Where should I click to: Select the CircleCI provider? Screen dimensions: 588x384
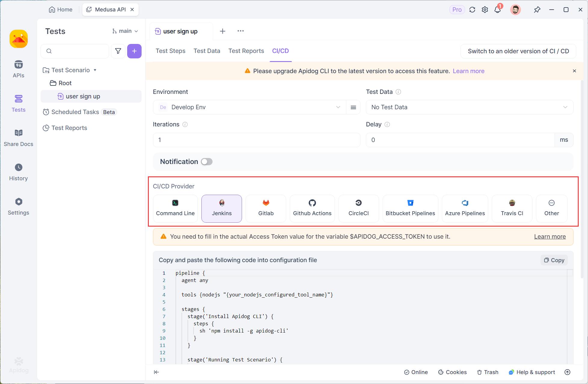(x=359, y=209)
